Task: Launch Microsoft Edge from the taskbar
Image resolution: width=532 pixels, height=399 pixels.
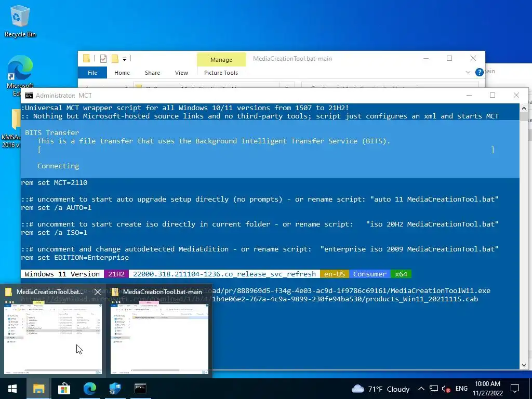Action: click(89, 389)
